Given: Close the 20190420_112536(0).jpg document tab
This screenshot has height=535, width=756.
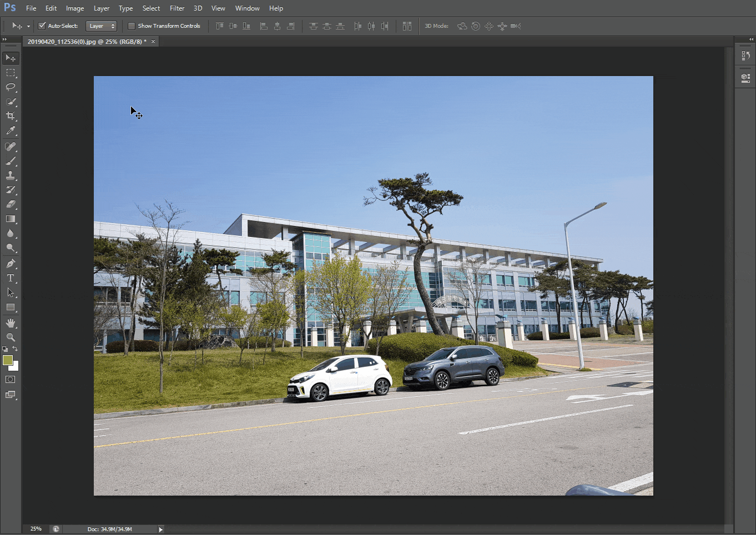Looking at the screenshot, I should (153, 42).
